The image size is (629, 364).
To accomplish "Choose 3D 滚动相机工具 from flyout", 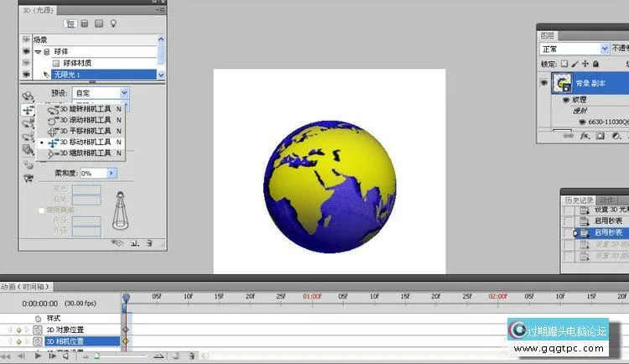I will coord(81,120).
